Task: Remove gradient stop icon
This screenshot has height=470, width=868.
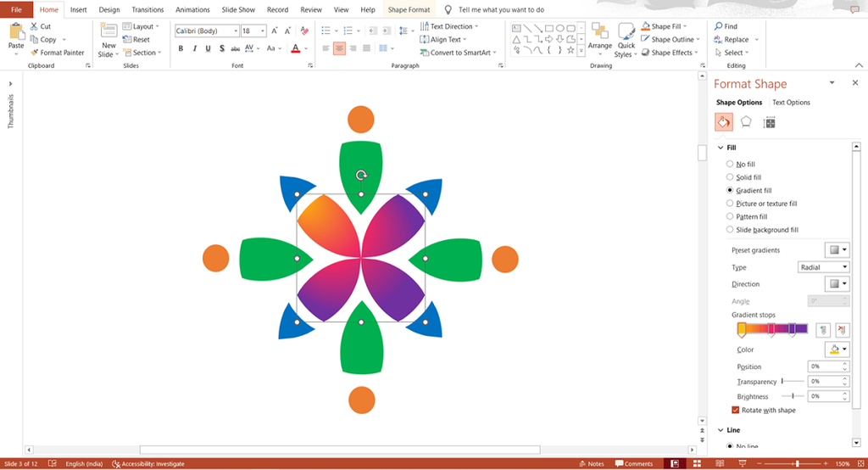Action: [842, 330]
